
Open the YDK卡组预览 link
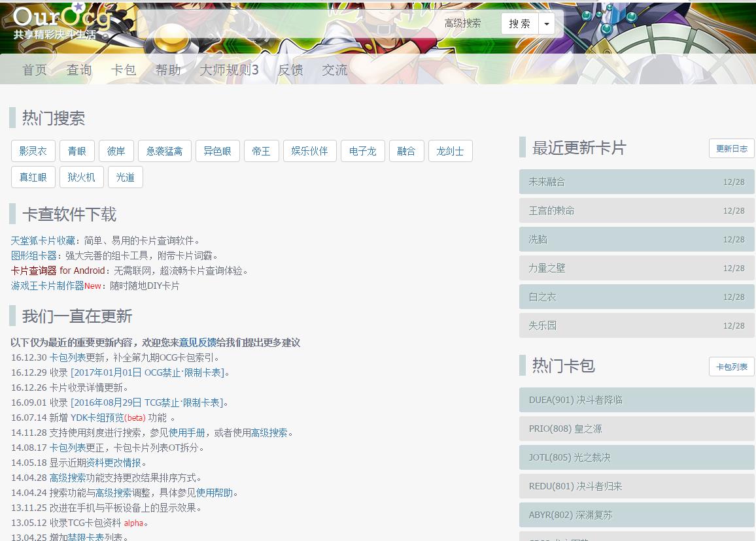tap(97, 418)
